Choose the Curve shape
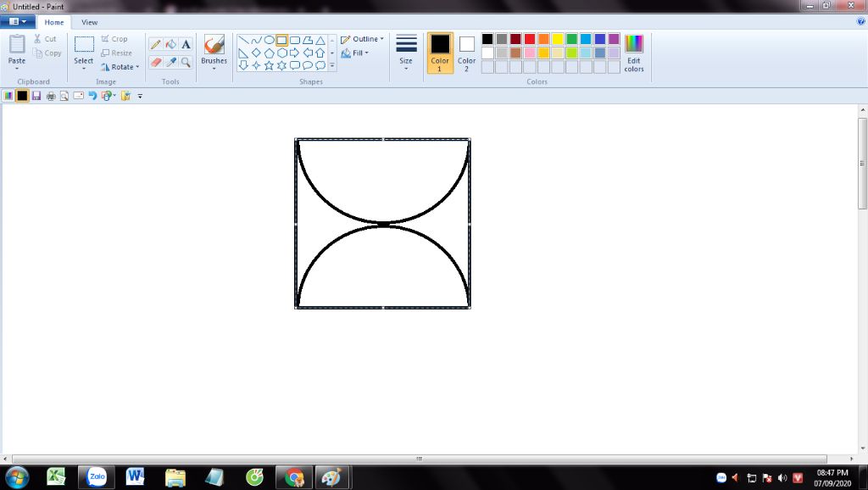The image size is (868, 490). coord(256,41)
